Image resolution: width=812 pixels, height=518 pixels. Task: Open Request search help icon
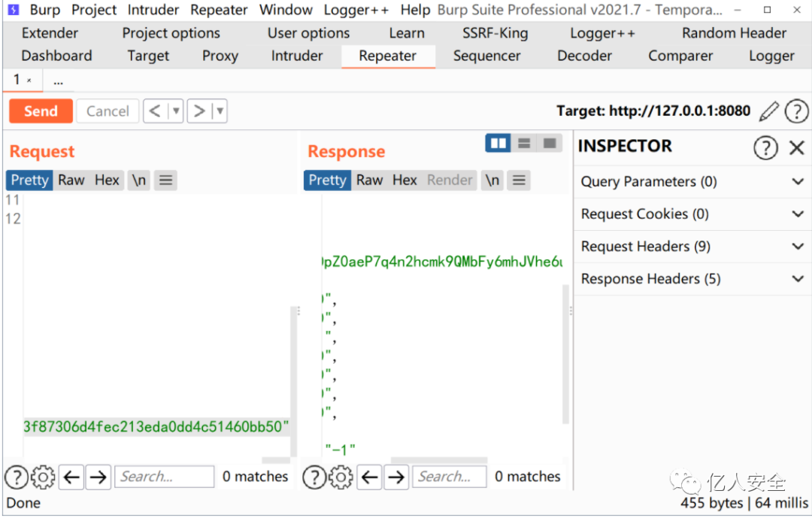17,477
